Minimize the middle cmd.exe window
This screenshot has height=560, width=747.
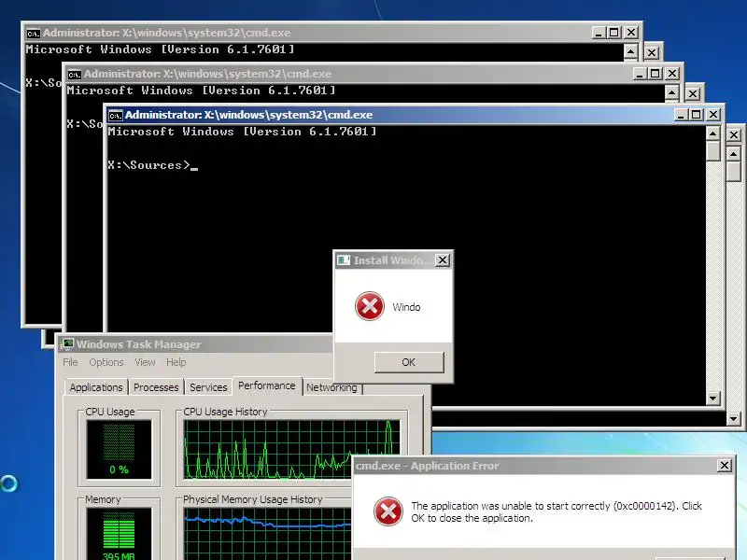point(640,74)
